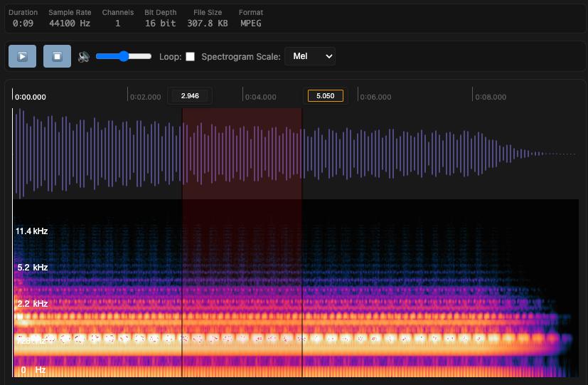Image resolution: width=588 pixels, height=385 pixels.
Task: Click the Sample Rate value 44100 Hz
Action: click(x=70, y=23)
